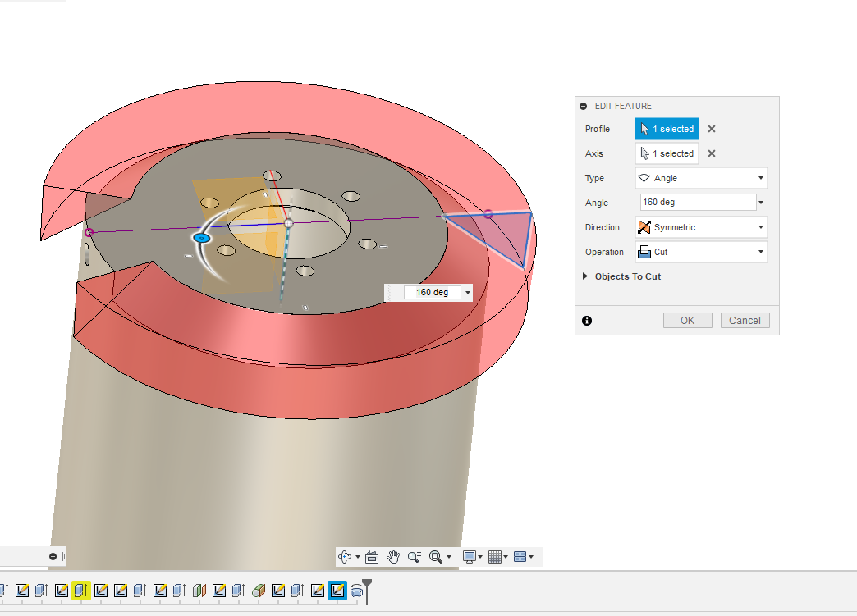Select the blue-highlighted feature in the timeline

coord(337,590)
